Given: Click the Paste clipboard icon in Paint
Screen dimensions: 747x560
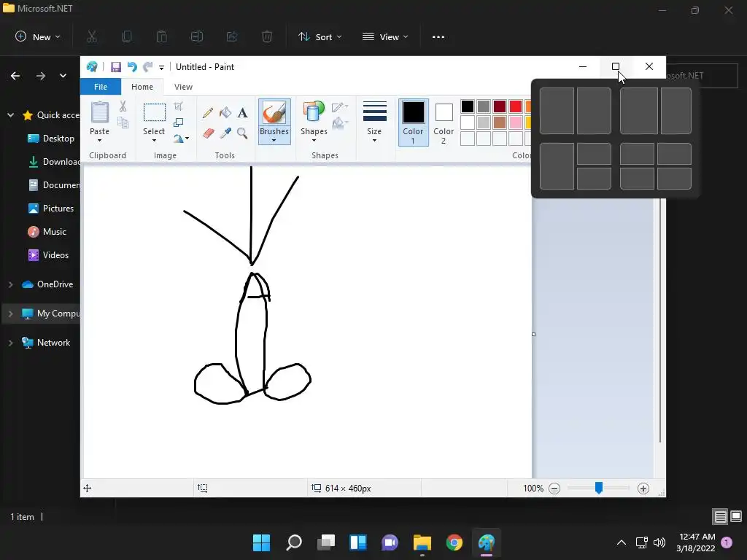Looking at the screenshot, I should (x=99, y=113).
